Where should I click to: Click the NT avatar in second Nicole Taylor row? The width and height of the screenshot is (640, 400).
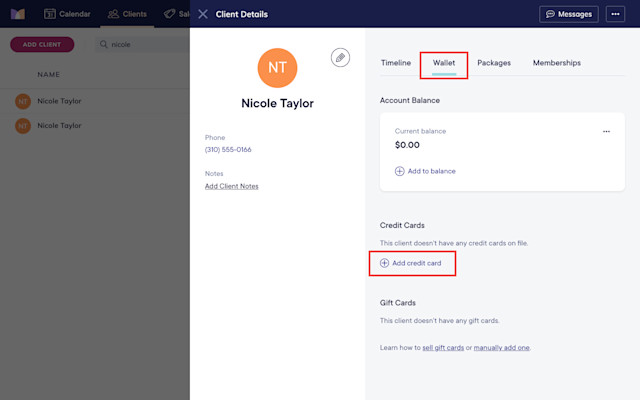coord(23,126)
